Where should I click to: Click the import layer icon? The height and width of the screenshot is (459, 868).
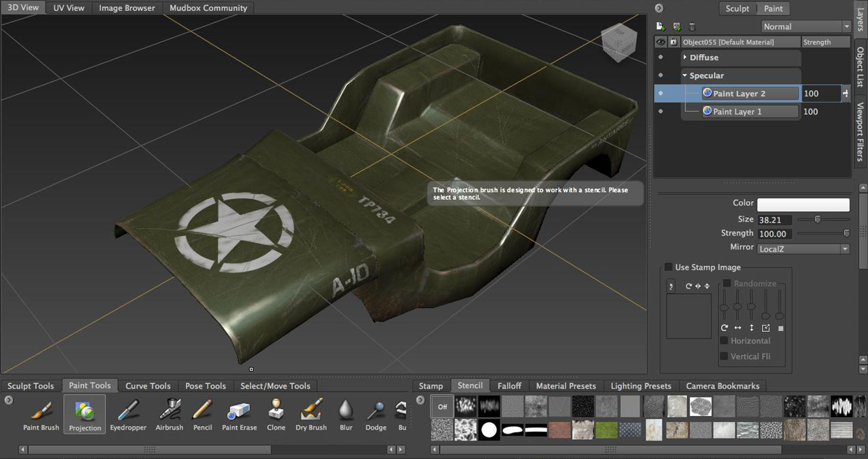(677, 27)
